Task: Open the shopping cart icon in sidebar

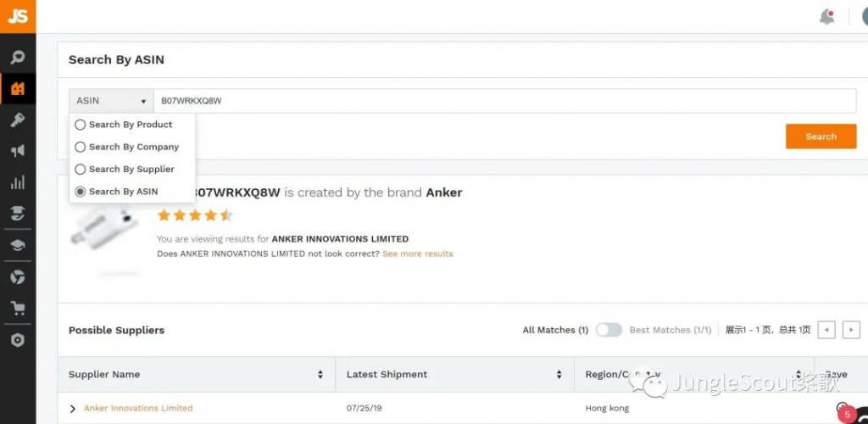Action: click(18, 309)
